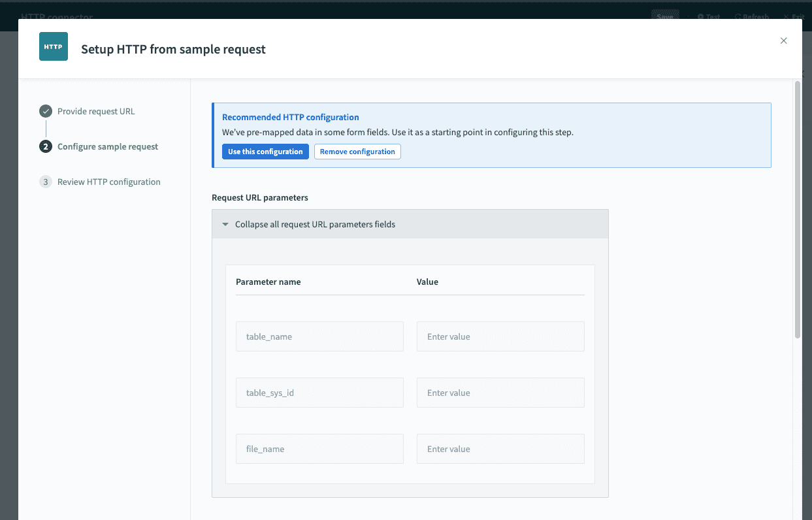Open the Configure sample request step
This screenshot has height=520, width=812.
tap(106, 146)
